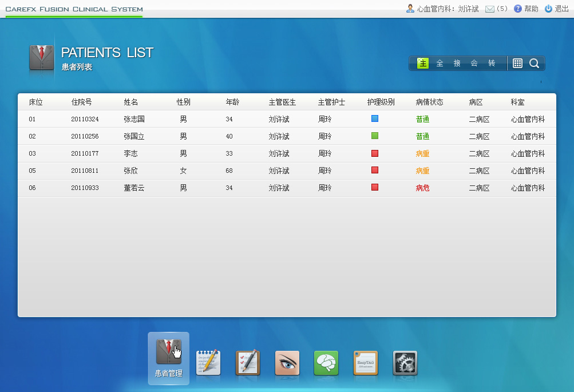The height and width of the screenshot is (392, 574).
Task: Select the 转 filter tab
Action: coord(492,64)
